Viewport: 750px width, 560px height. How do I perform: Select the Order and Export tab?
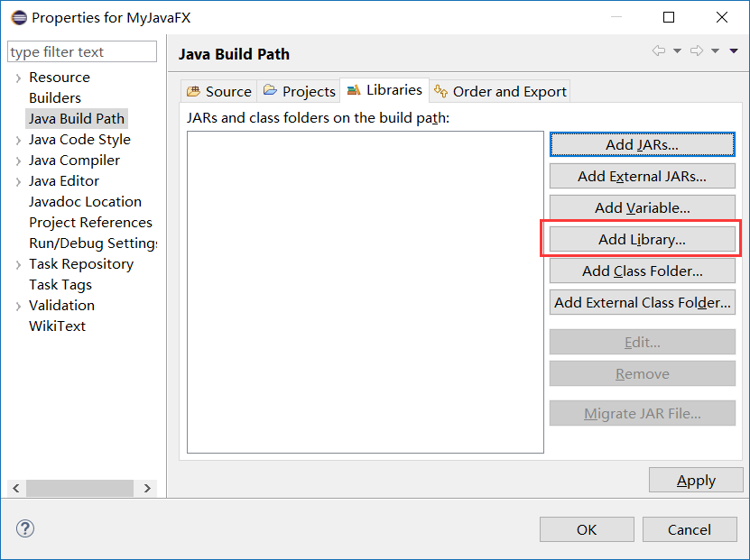click(500, 91)
